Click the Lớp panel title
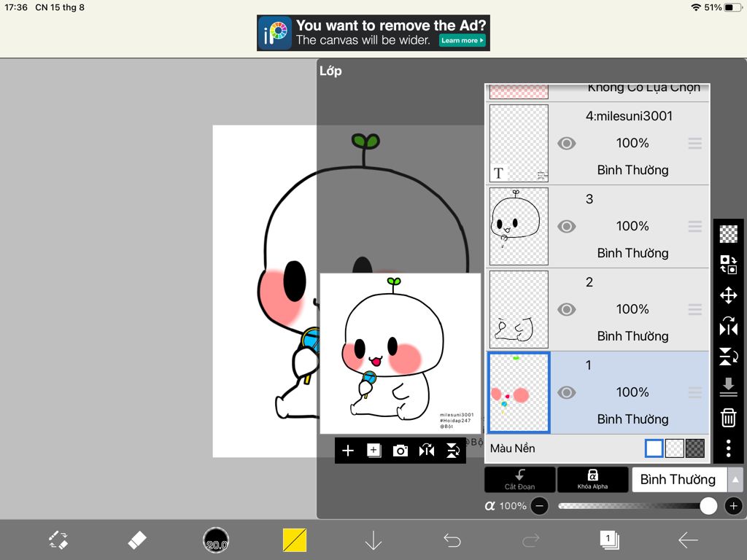 tap(330, 71)
